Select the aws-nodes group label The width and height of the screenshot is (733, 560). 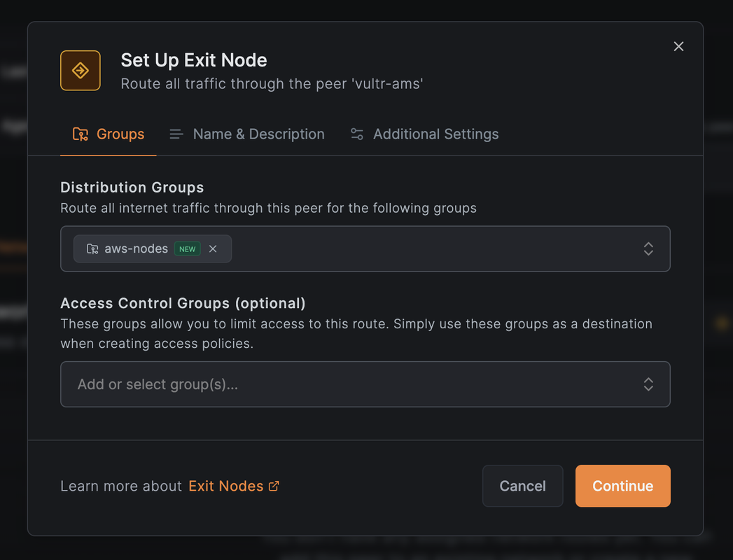137,248
